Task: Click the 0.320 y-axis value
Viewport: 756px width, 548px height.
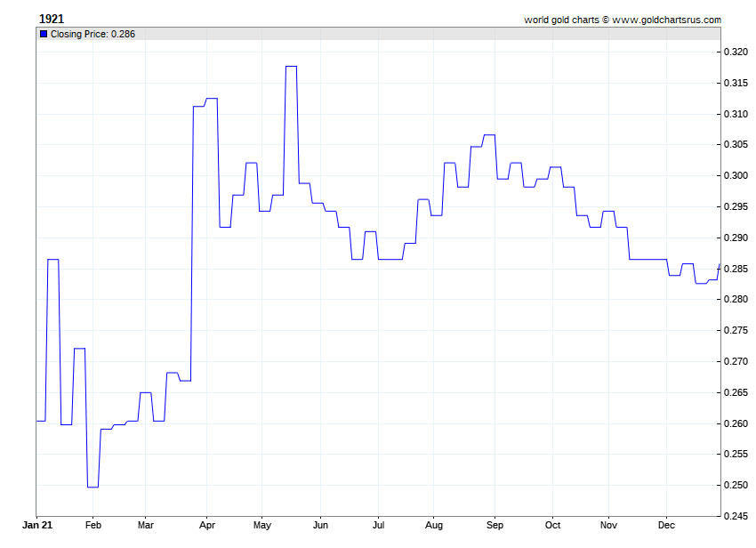Action: [734, 52]
